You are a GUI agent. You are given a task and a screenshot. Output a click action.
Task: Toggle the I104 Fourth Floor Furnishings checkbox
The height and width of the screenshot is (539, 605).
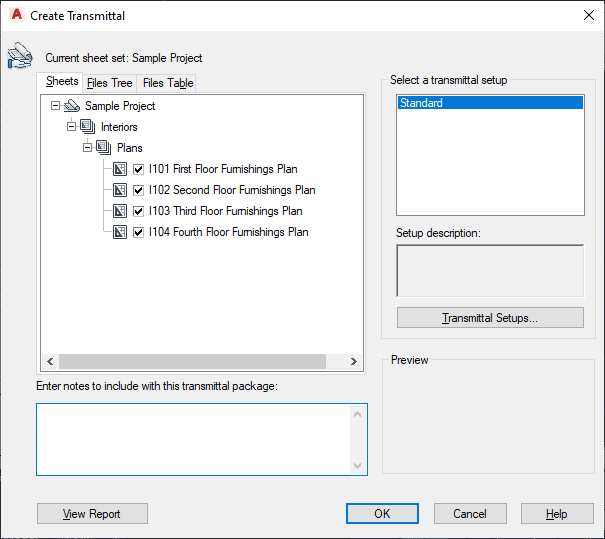click(139, 232)
